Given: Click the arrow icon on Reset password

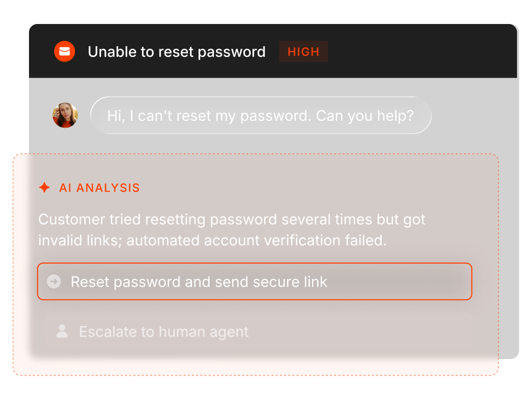Looking at the screenshot, I should tap(53, 281).
